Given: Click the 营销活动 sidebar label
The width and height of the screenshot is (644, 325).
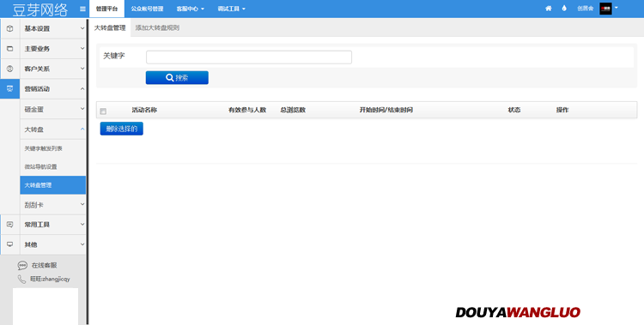Looking at the screenshot, I should (37, 88).
